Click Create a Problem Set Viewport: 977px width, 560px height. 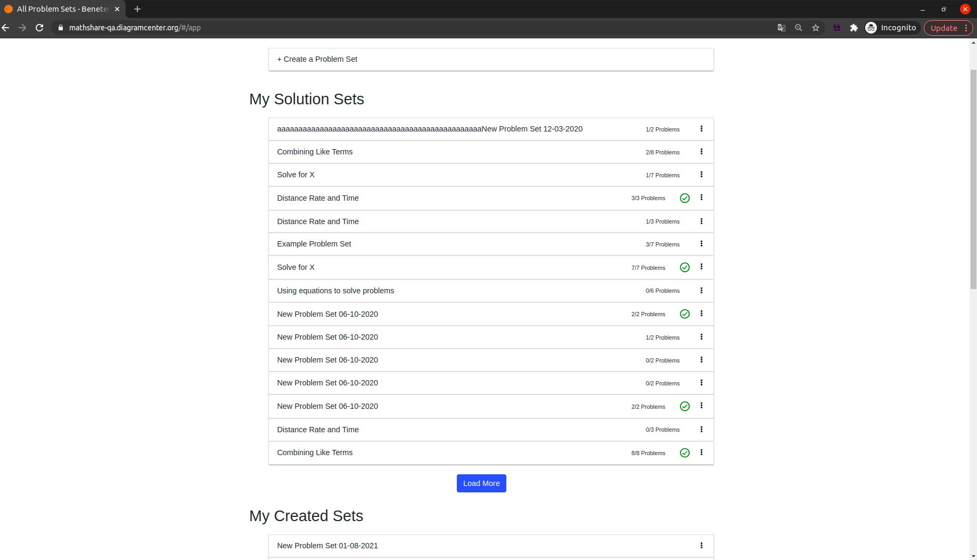tap(317, 59)
